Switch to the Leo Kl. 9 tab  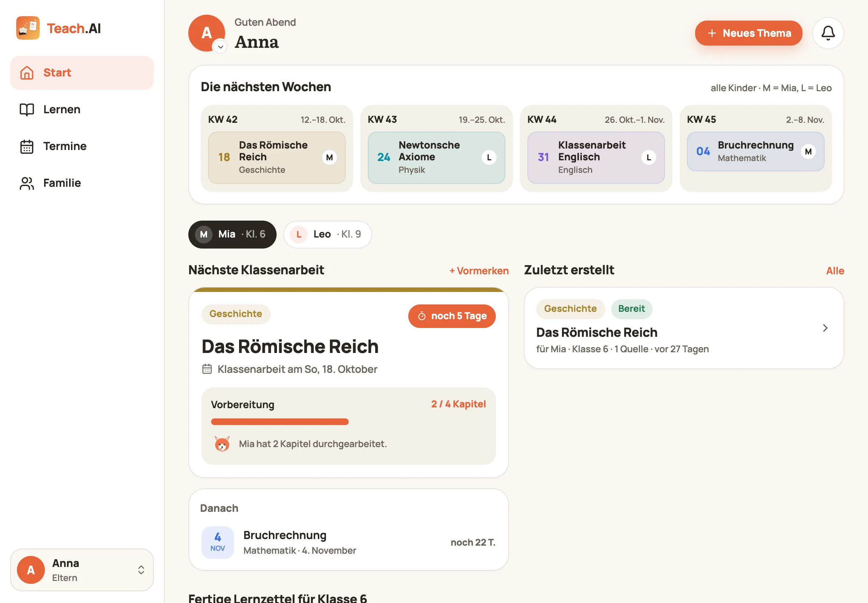(328, 235)
